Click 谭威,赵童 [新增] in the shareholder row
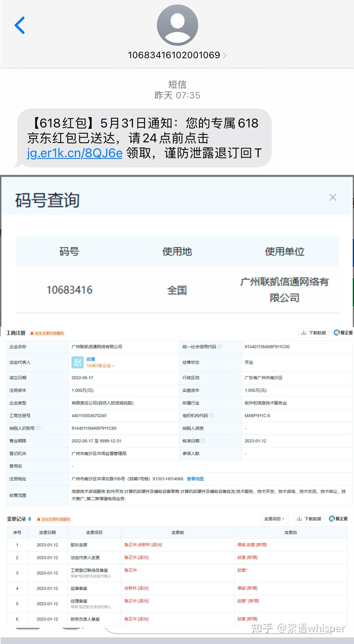Viewport: 354px width, 644px height. (252, 544)
